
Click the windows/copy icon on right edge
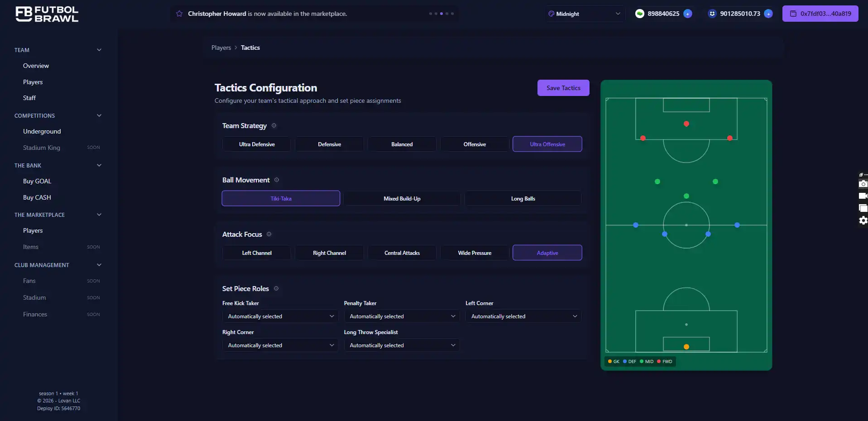863,208
